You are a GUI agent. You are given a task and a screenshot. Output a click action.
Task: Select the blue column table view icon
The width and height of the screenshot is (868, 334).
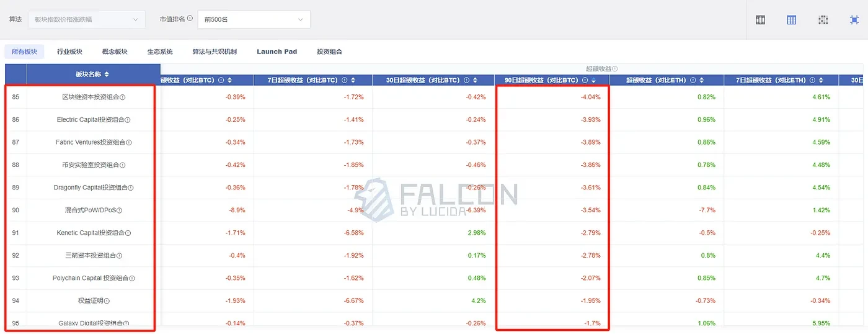792,20
